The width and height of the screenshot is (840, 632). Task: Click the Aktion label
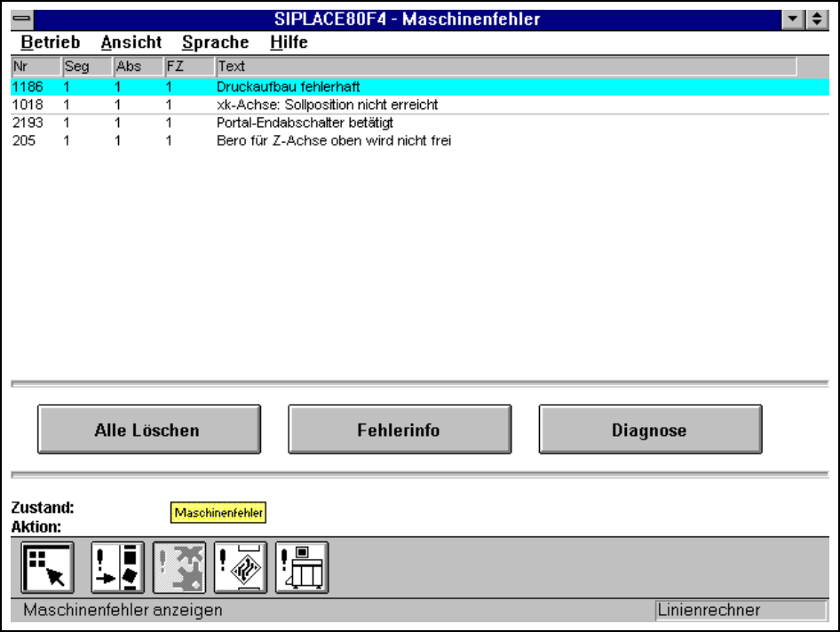point(36,527)
